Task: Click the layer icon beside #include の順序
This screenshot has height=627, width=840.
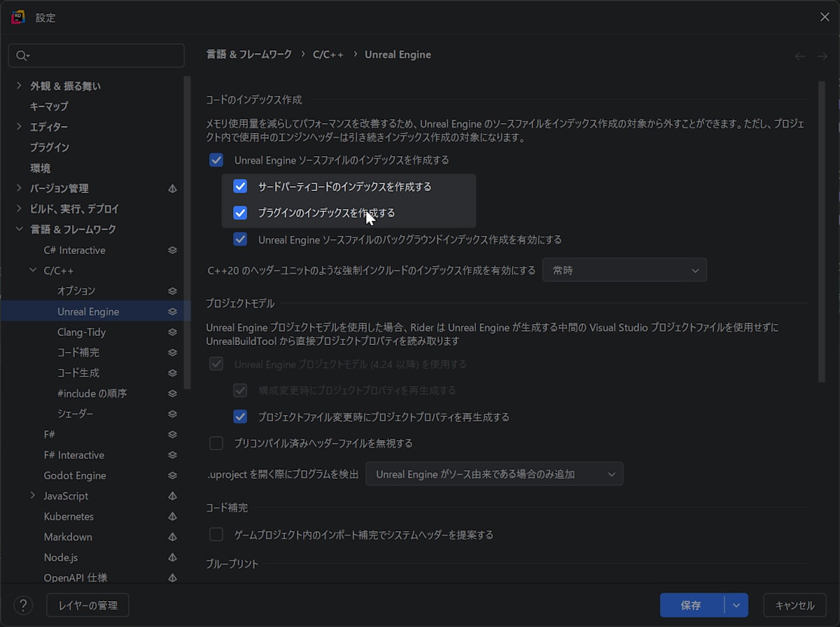Action: [172, 394]
